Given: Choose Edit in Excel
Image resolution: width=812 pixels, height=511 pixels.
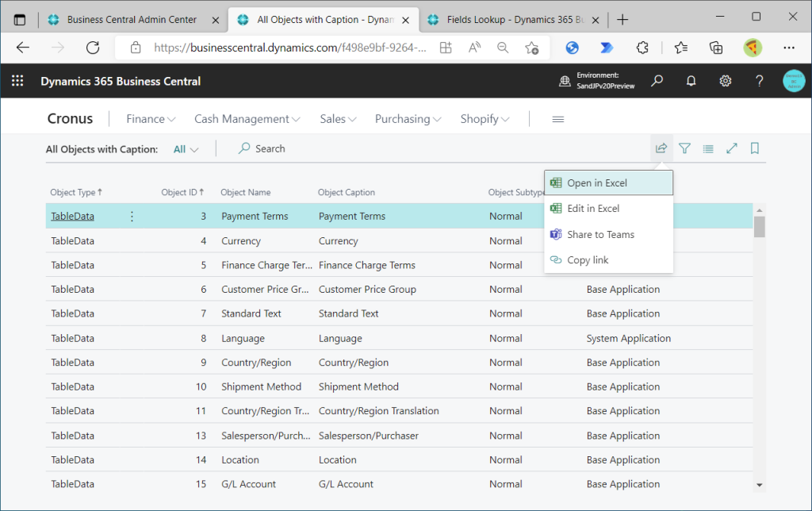Looking at the screenshot, I should point(608,209).
